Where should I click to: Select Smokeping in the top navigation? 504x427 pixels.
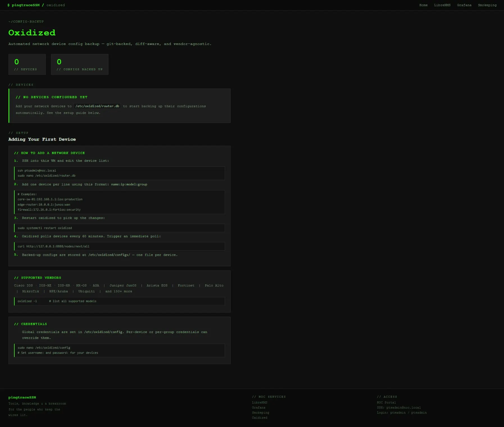tap(487, 5)
